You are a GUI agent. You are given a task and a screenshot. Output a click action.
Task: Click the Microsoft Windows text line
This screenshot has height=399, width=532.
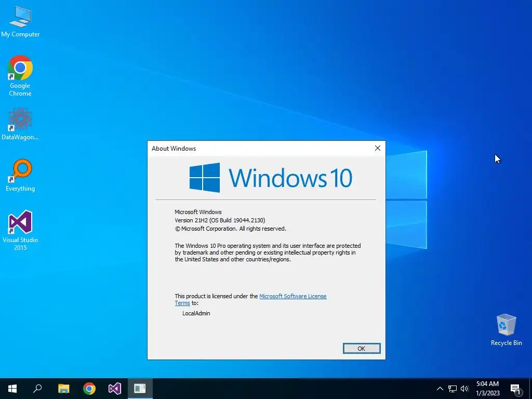198,212
